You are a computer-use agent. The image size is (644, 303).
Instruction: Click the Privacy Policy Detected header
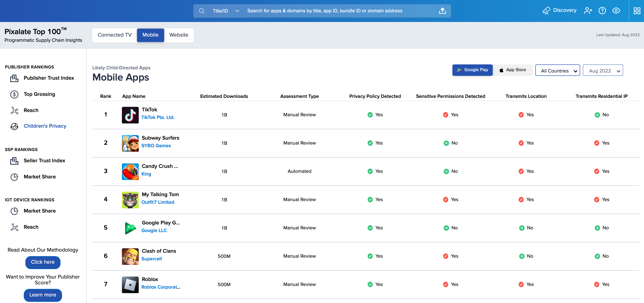[375, 97]
